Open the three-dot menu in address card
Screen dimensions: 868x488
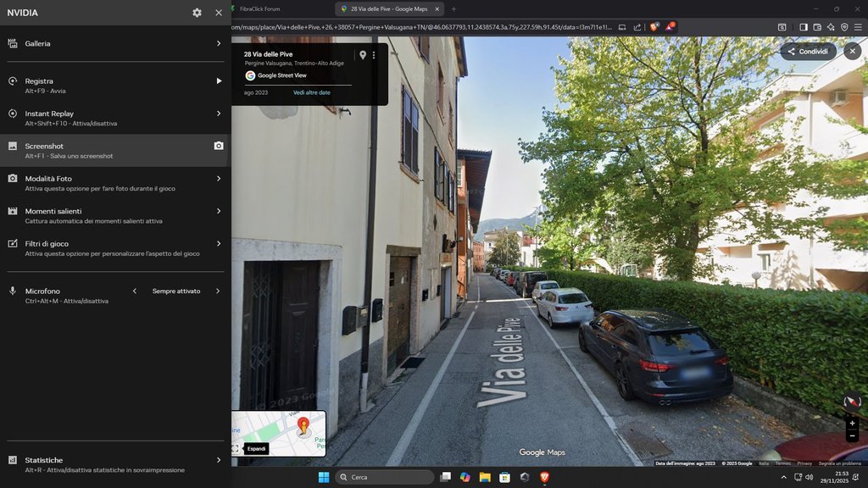click(x=374, y=55)
